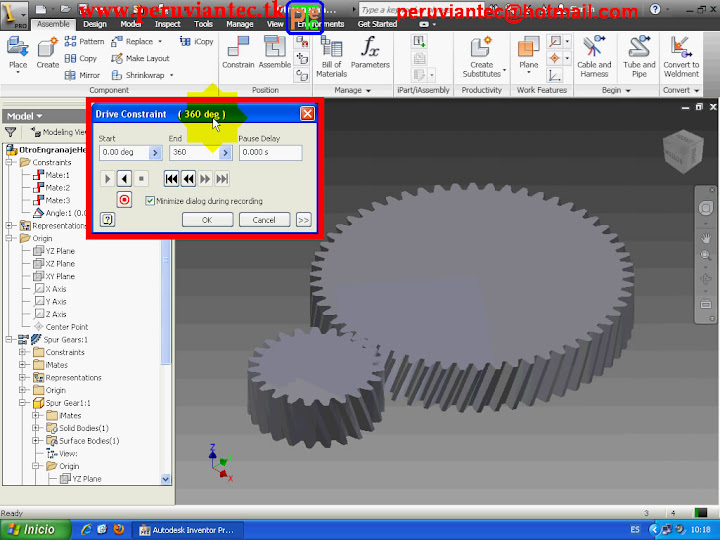Switch to the Manage ribbon tab
The height and width of the screenshot is (540, 720).
tap(240, 24)
